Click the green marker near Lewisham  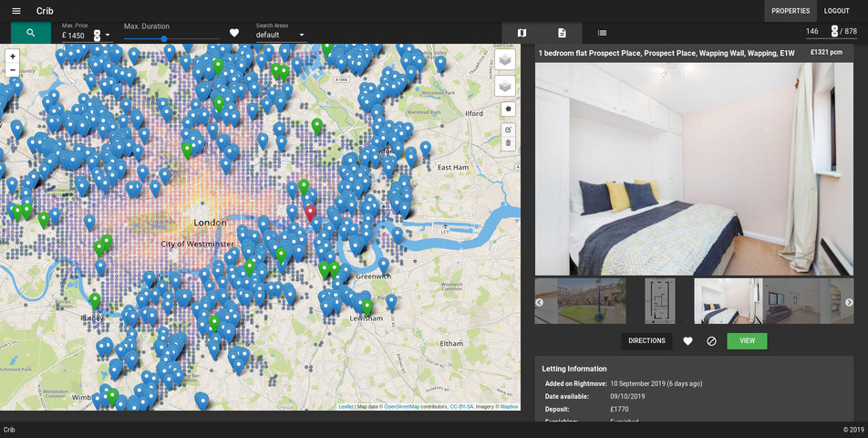[x=367, y=308]
